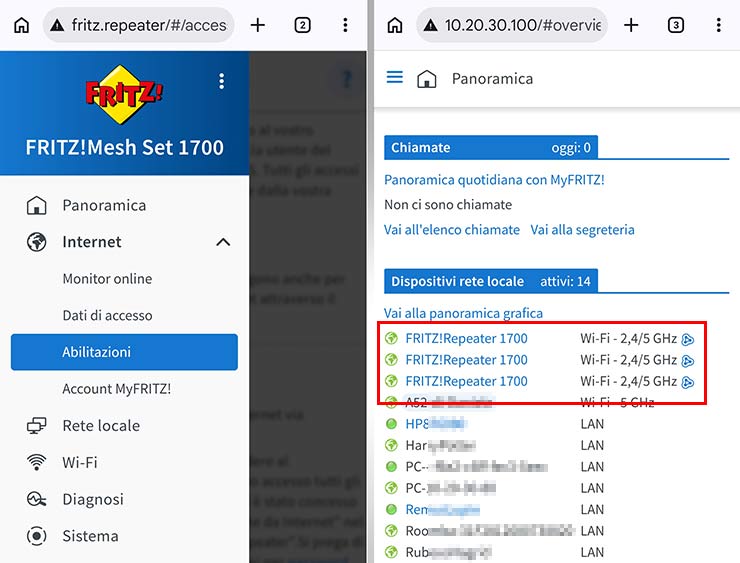The height and width of the screenshot is (563, 740).
Task: Open Dati di accesso menu entry
Action: (107, 315)
